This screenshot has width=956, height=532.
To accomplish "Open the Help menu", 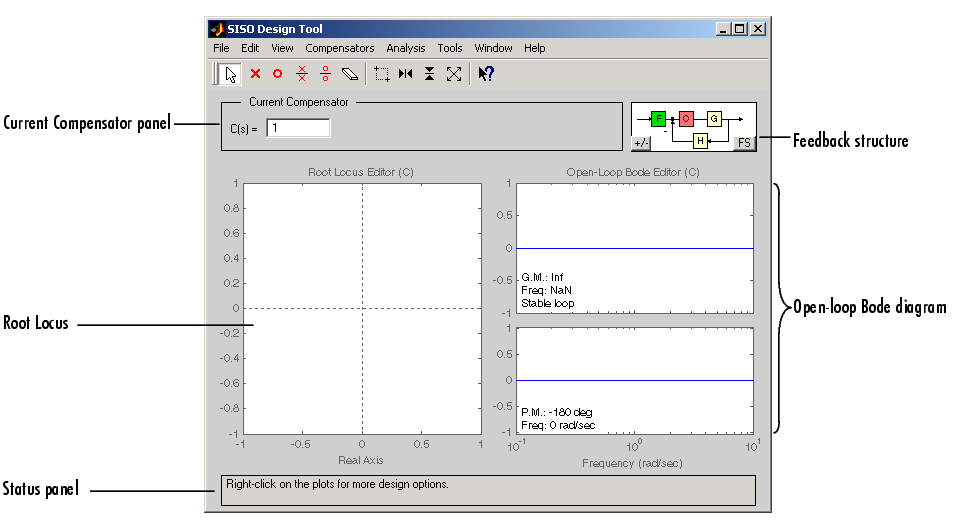I will tap(535, 48).
